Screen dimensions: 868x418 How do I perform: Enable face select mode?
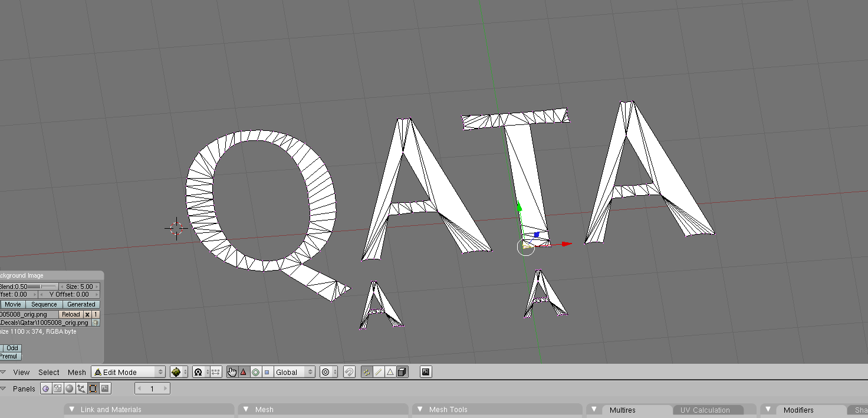pyautogui.click(x=390, y=372)
